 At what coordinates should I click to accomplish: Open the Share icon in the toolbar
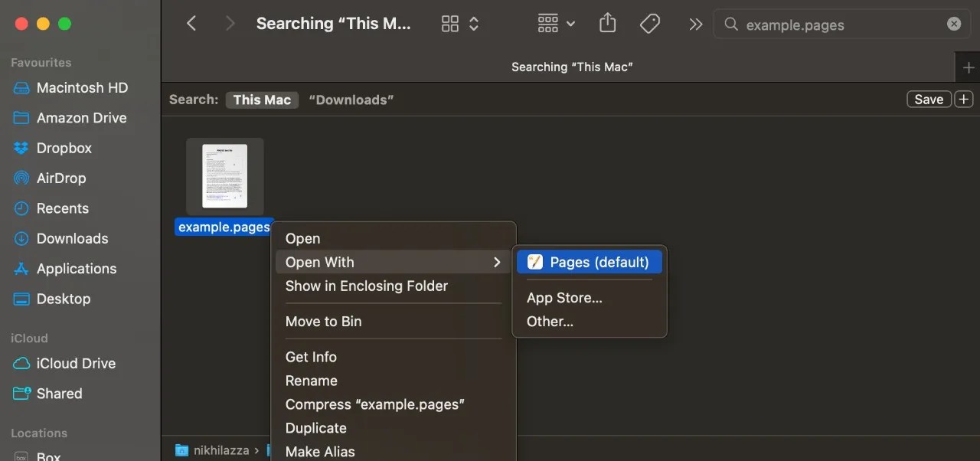click(607, 23)
